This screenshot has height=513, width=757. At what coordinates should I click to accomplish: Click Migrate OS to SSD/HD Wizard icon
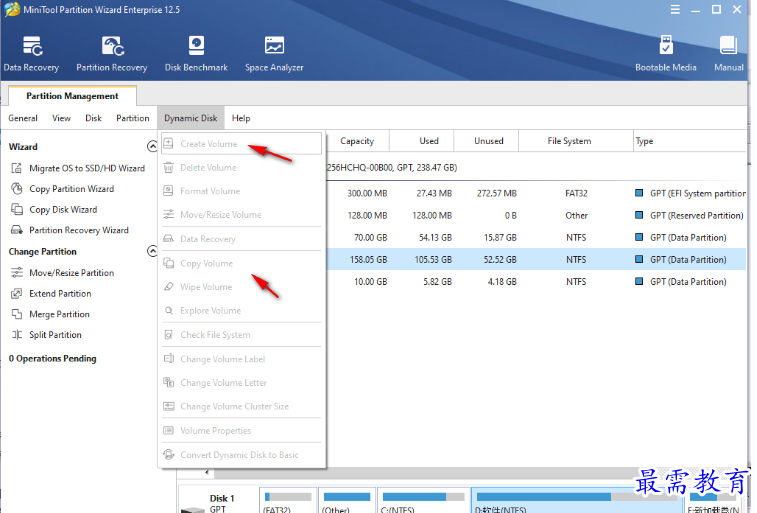tap(17, 168)
